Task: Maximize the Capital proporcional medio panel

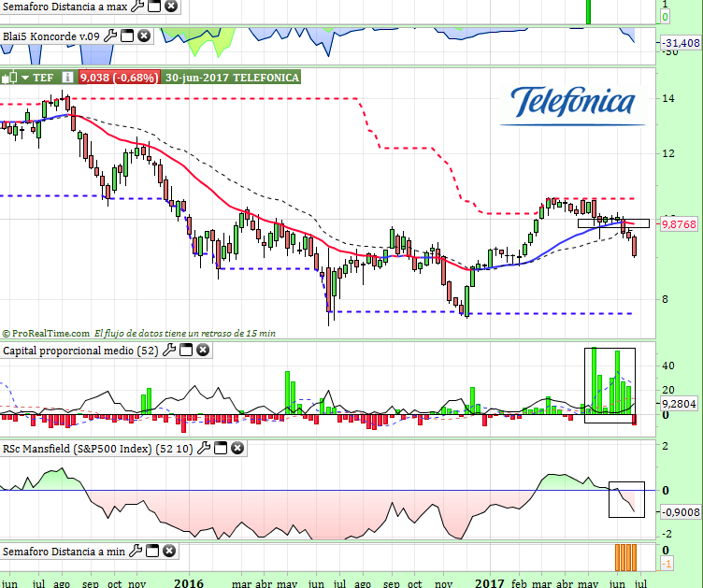Action: [186, 350]
